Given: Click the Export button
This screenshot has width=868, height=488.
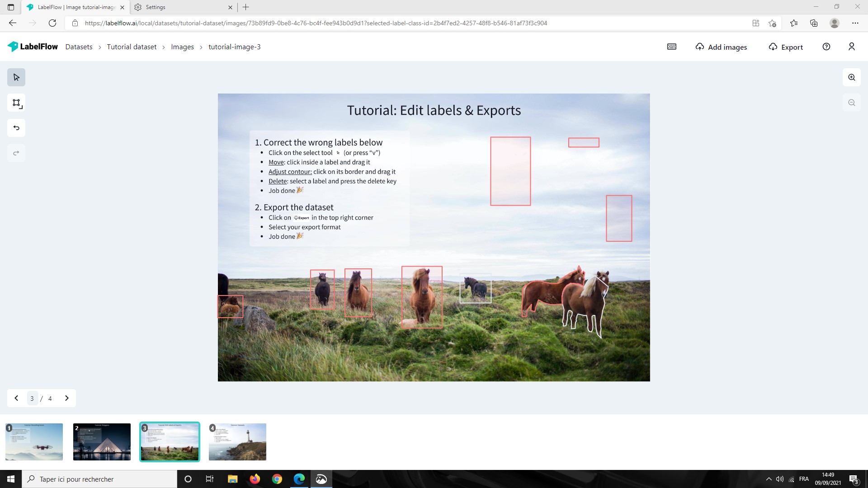Looking at the screenshot, I should pyautogui.click(x=785, y=47).
